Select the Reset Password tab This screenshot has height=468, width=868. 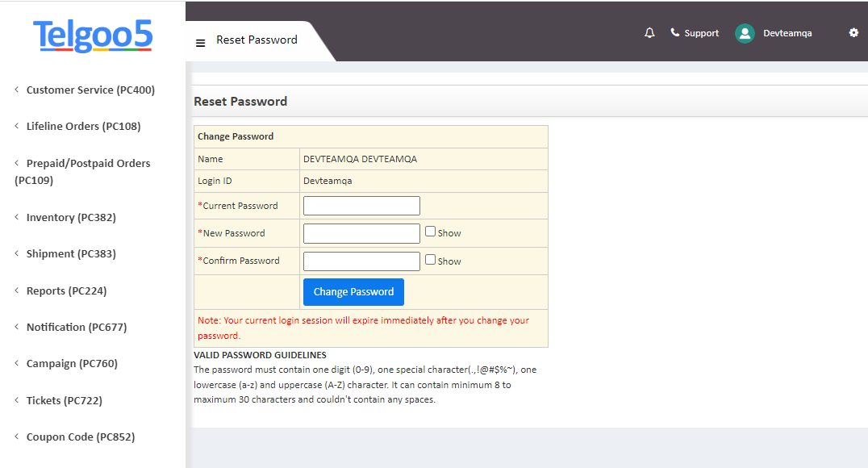(x=257, y=40)
